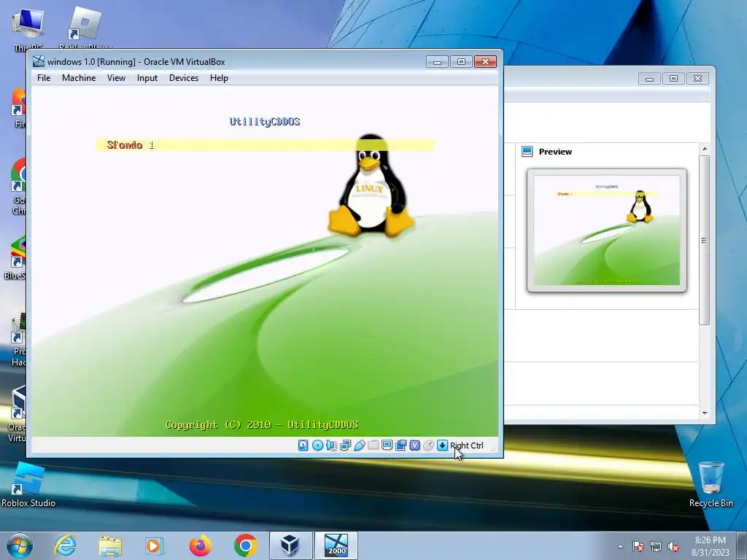Click the recording indicator icon

[x=400, y=446]
